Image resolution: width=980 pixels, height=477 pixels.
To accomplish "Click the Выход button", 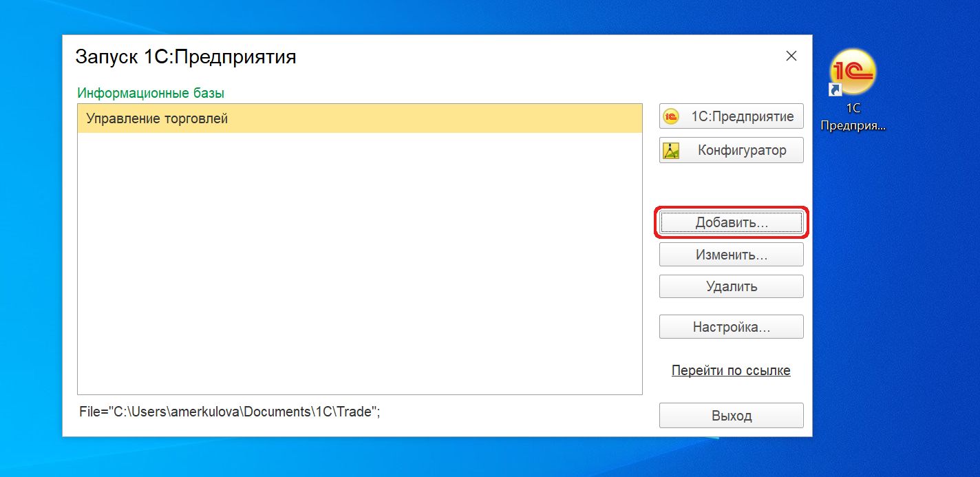I will pos(731,416).
